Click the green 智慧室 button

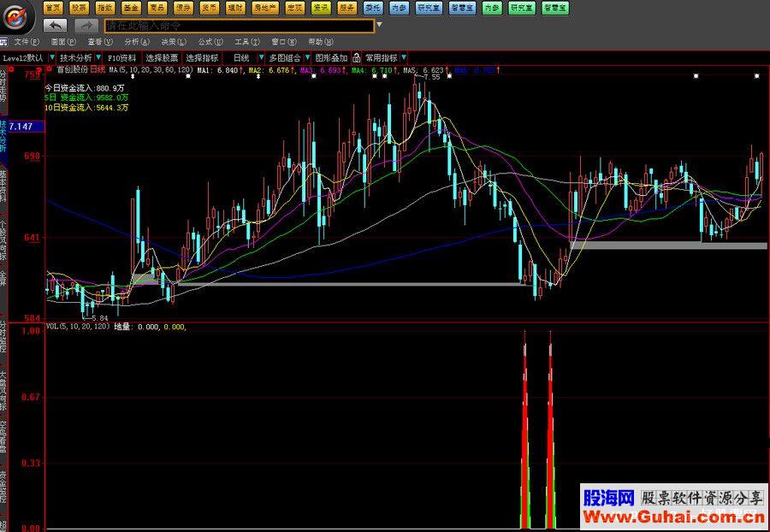555,8
